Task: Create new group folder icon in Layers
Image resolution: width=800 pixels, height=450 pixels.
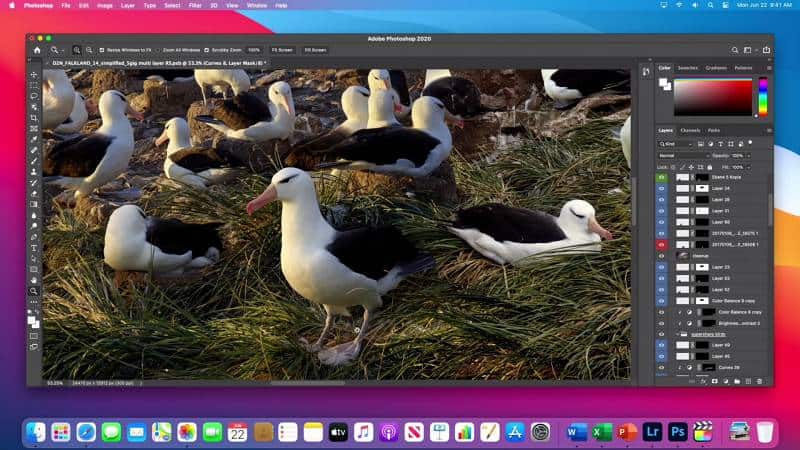Action: tap(737, 381)
